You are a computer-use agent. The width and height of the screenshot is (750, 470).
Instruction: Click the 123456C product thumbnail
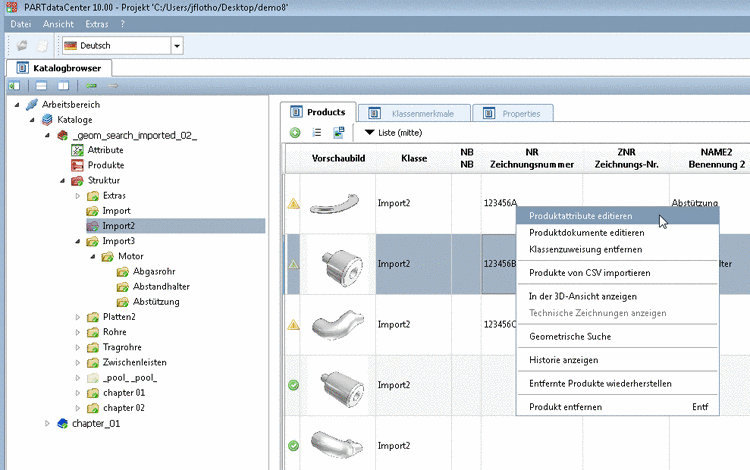pos(338,325)
